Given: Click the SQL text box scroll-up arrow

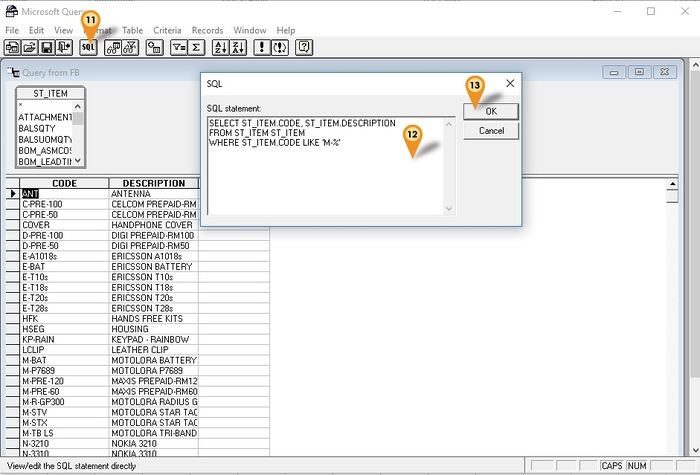Looking at the screenshot, I should (x=449, y=124).
